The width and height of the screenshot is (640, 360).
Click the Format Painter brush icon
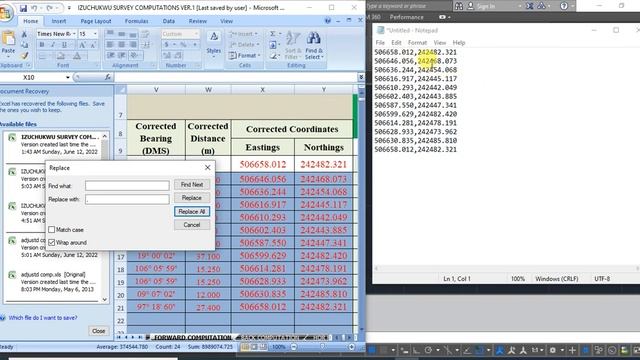pos(24,55)
